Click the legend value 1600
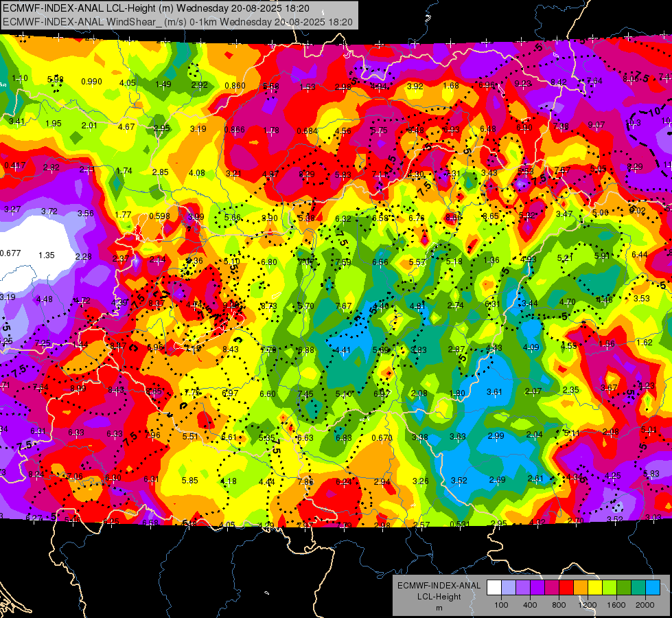 click(x=616, y=605)
